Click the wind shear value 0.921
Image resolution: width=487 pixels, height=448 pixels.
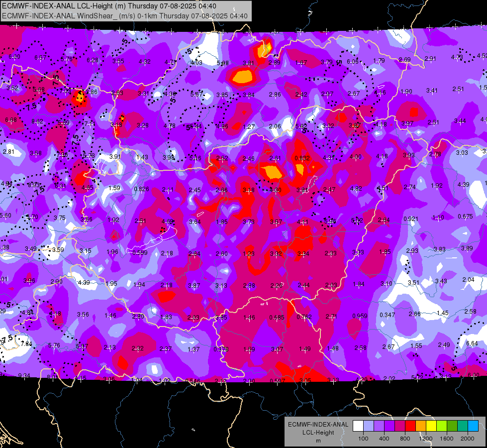(x=410, y=219)
